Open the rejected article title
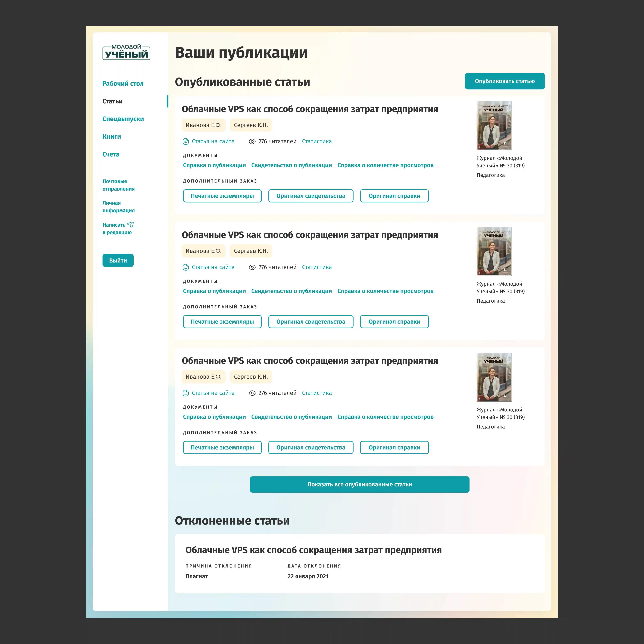 point(313,550)
